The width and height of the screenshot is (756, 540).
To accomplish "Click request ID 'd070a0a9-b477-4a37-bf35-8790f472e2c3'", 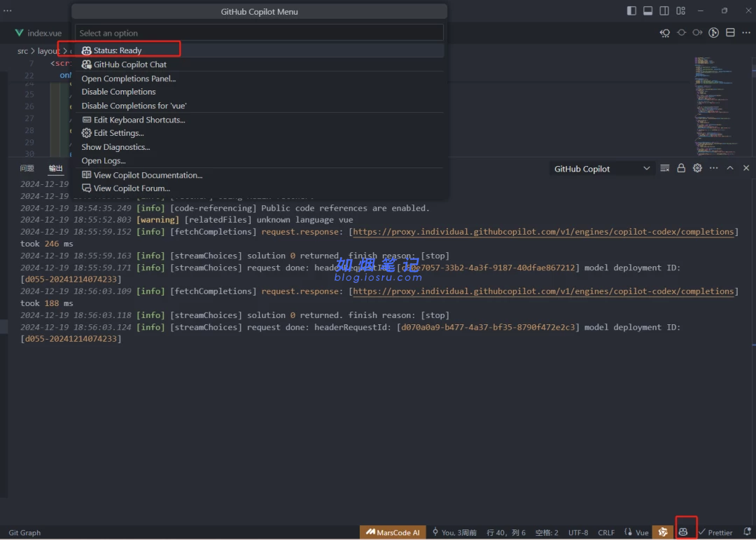I will pos(488,327).
